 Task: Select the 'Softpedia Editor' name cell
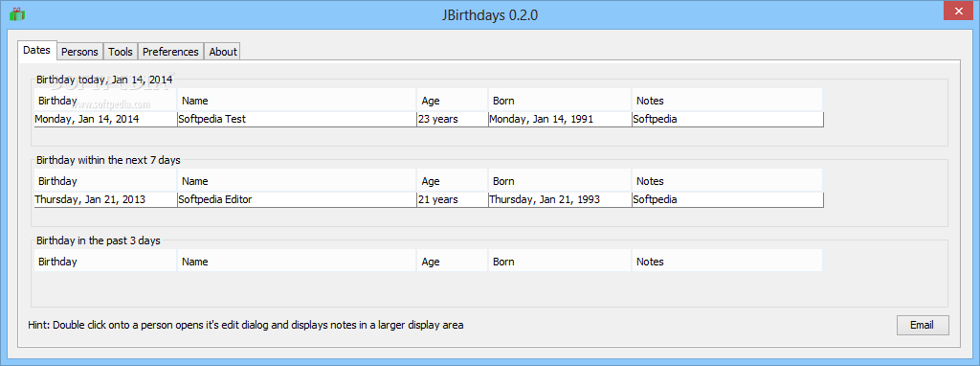[x=297, y=199]
